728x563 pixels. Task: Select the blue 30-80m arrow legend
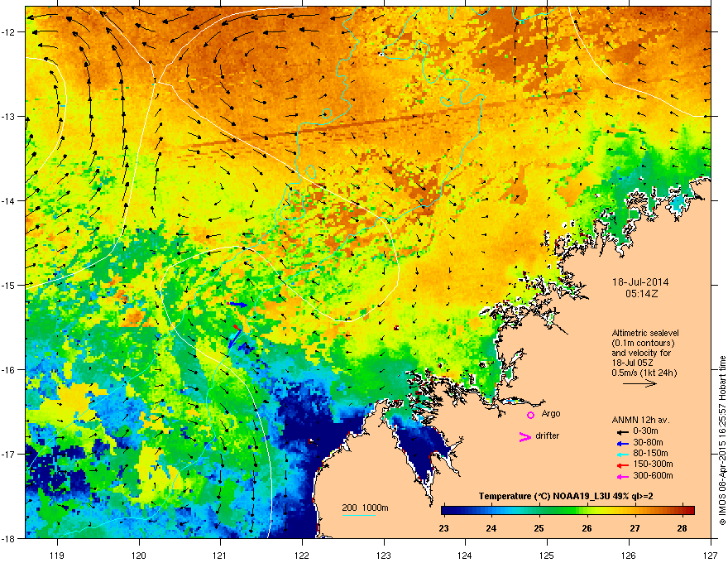click(621, 443)
